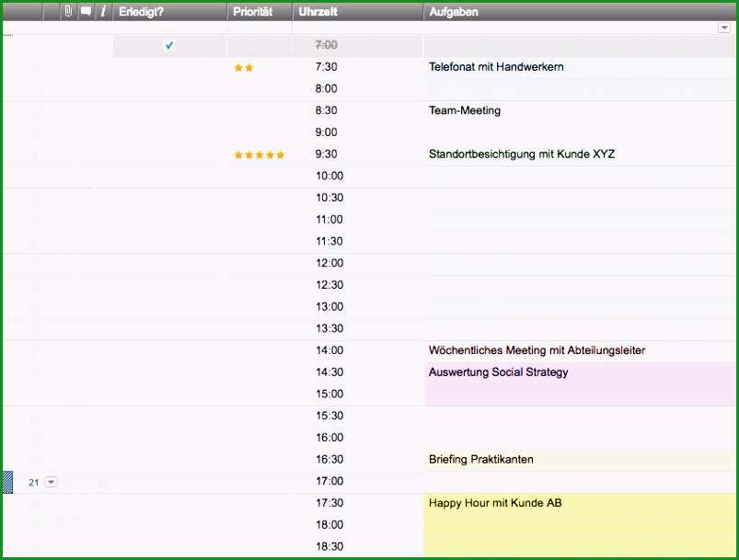Click the comments speech bubble column icon
The image size is (739, 560).
(x=86, y=11)
